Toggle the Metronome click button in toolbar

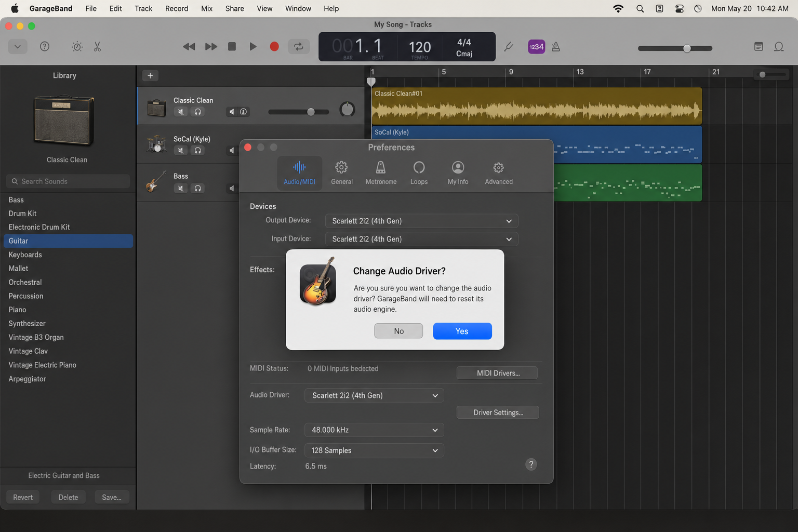pos(556,47)
